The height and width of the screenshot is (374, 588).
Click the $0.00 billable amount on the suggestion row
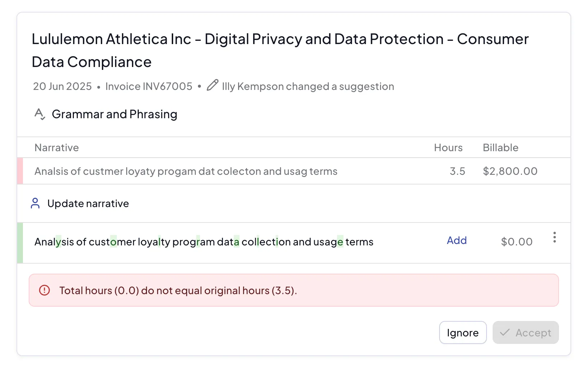[517, 242]
